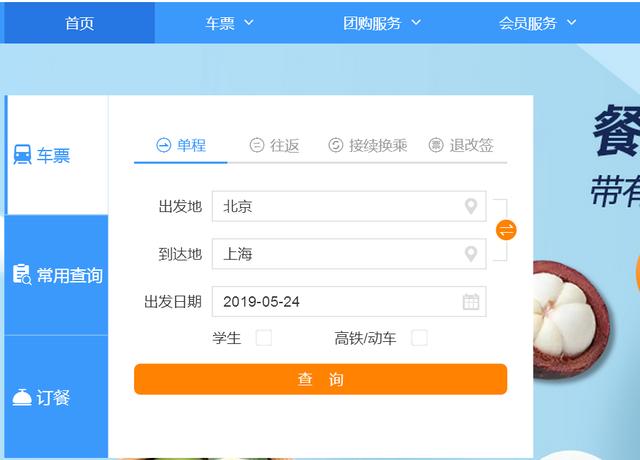The width and height of the screenshot is (640, 460).
Task: Click the date field showing 2019-05-24
Action: click(349, 302)
